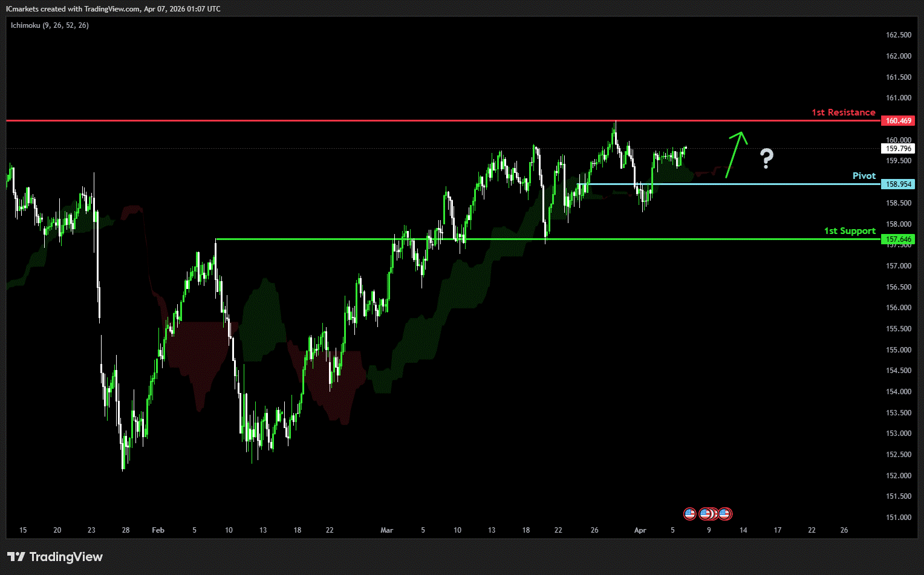Image resolution: width=924 pixels, height=575 pixels.
Task: Click the red 160.469 resistance price tag
Action: pyautogui.click(x=898, y=121)
